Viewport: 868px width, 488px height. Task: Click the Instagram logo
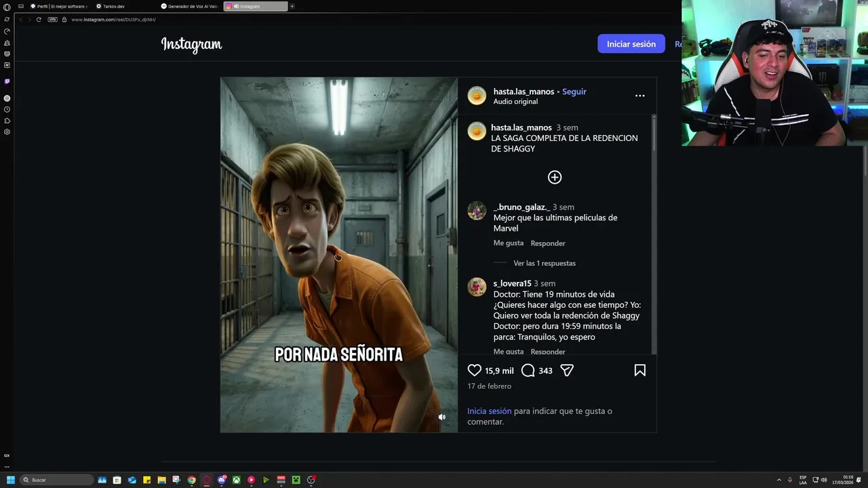pyautogui.click(x=191, y=45)
